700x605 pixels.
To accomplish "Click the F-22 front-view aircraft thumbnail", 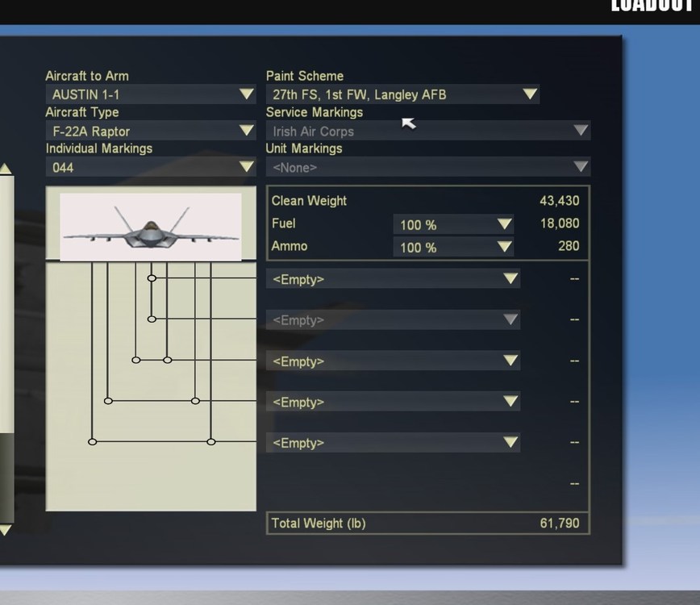I will (x=151, y=227).
